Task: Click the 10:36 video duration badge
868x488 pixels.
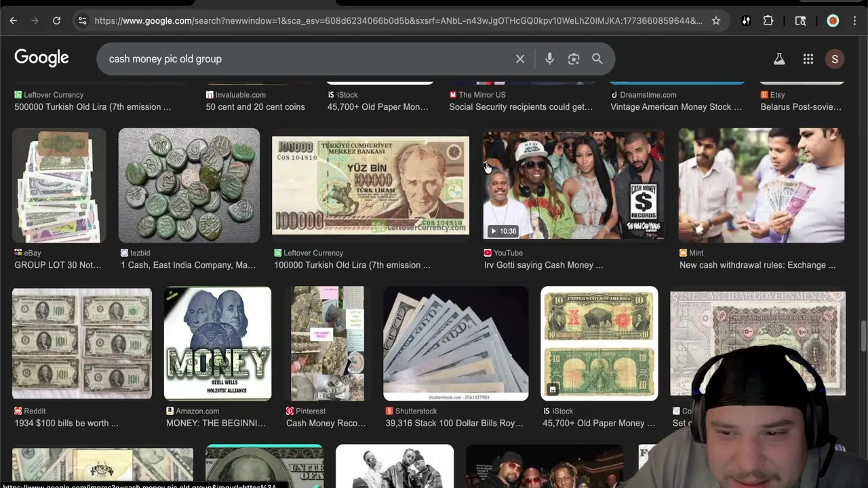Action: tap(503, 231)
